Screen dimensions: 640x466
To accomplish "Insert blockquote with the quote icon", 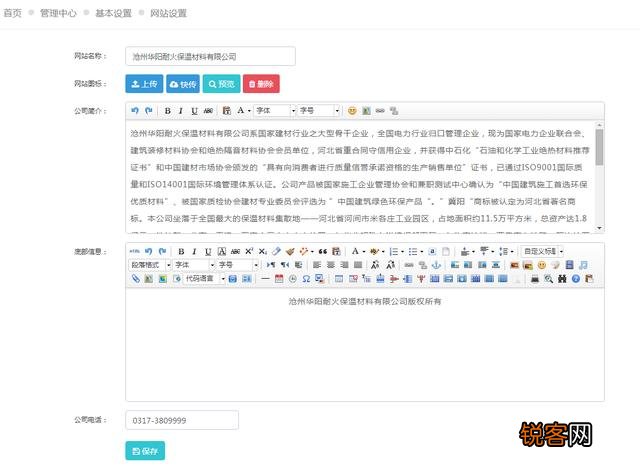I will pyautogui.click(x=323, y=251).
